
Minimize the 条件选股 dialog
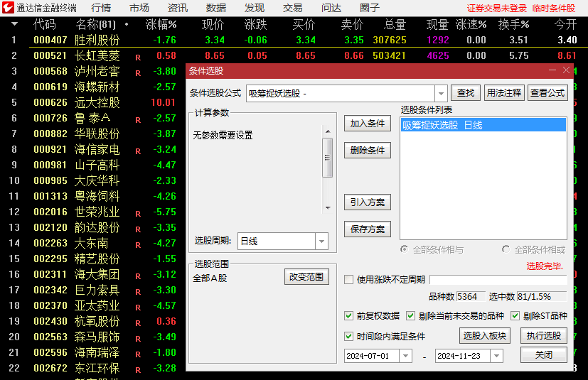(x=552, y=70)
